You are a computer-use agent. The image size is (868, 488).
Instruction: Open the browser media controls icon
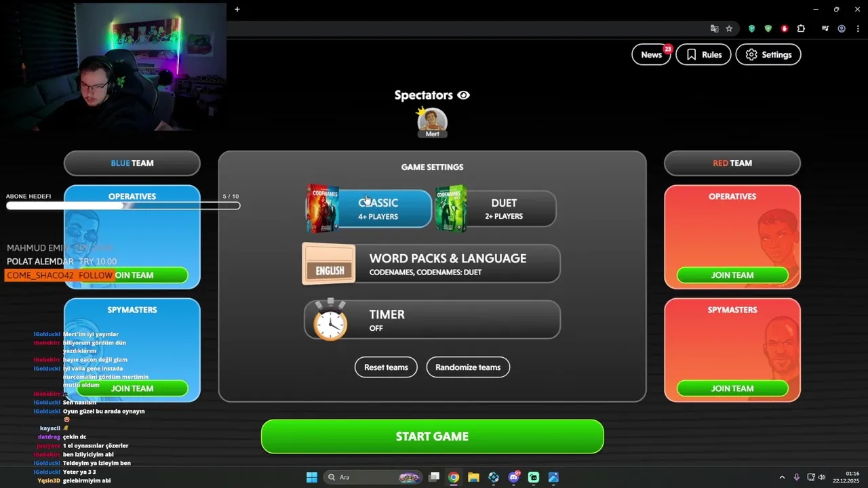click(x=825, y=28)
